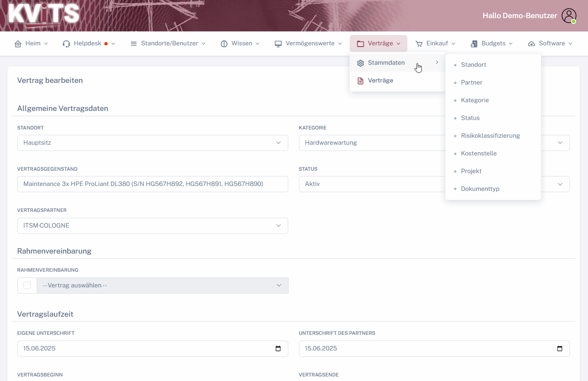Screen dimensions: 588x381
Task: Click the VERTRAGSENDE label
Action: click(319, 375)
